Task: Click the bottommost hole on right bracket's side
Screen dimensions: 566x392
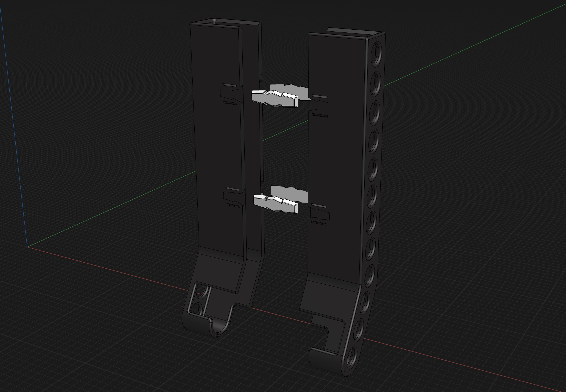Action: click(x=351, y=357)
